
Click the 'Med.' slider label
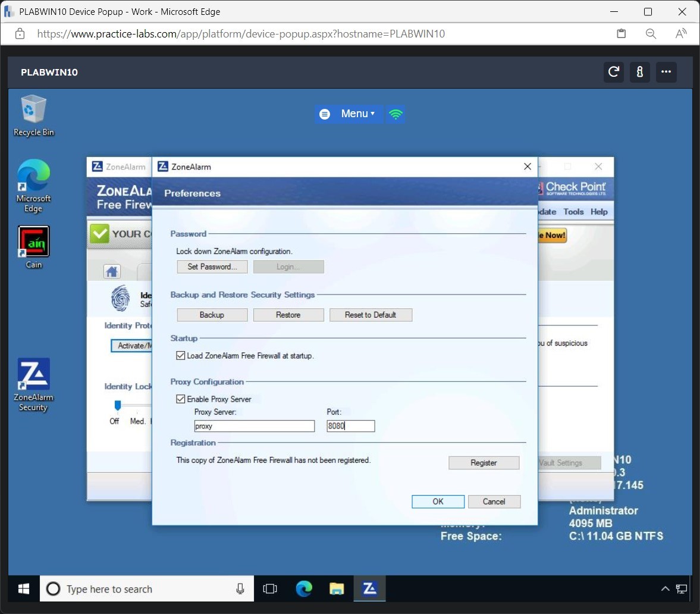tap(137, 421)
